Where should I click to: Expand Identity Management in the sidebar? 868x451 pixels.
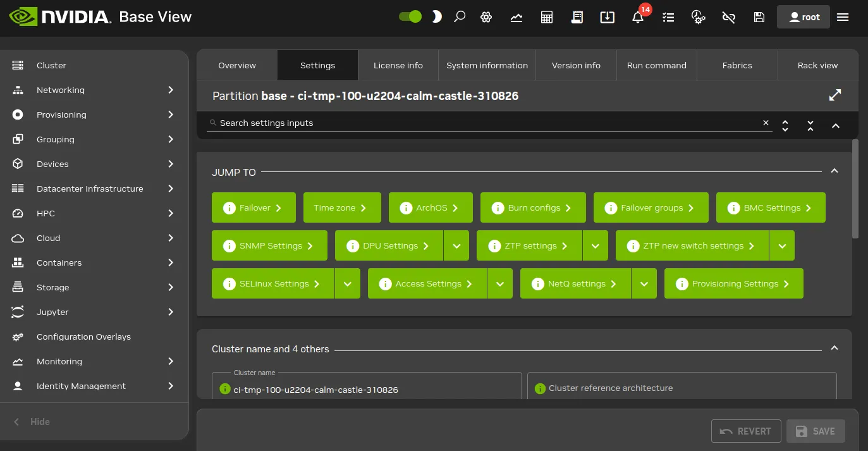point(94,386)
